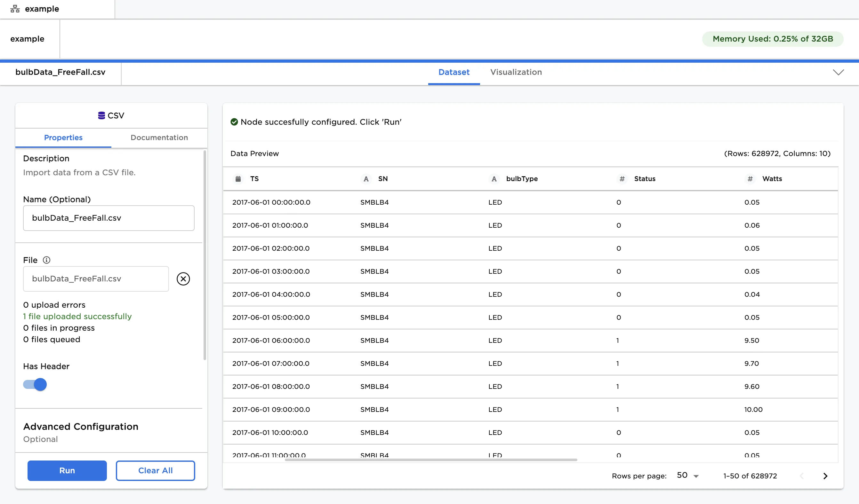
Task: Click the text type icon for SN
Action: (366, 179)
